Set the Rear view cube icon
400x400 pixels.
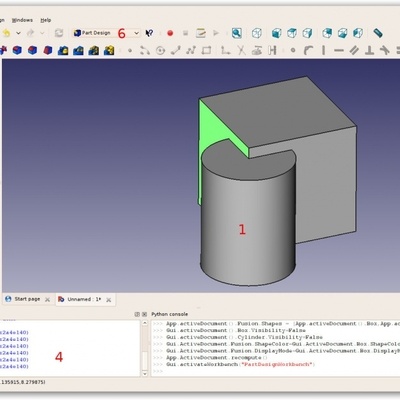(x=327, y=33)
